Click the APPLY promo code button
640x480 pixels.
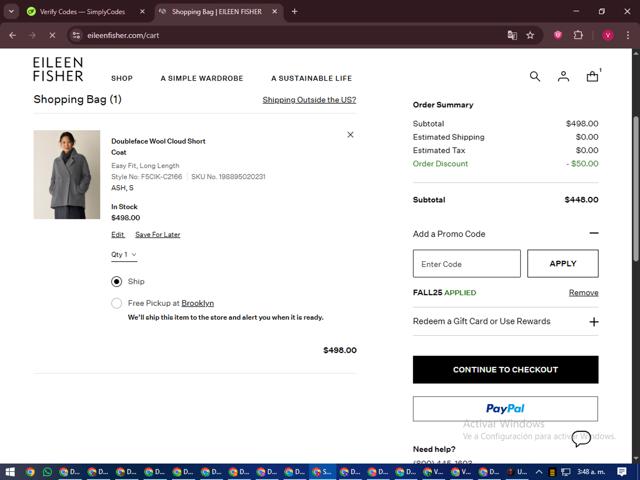(x=563, y=264)
